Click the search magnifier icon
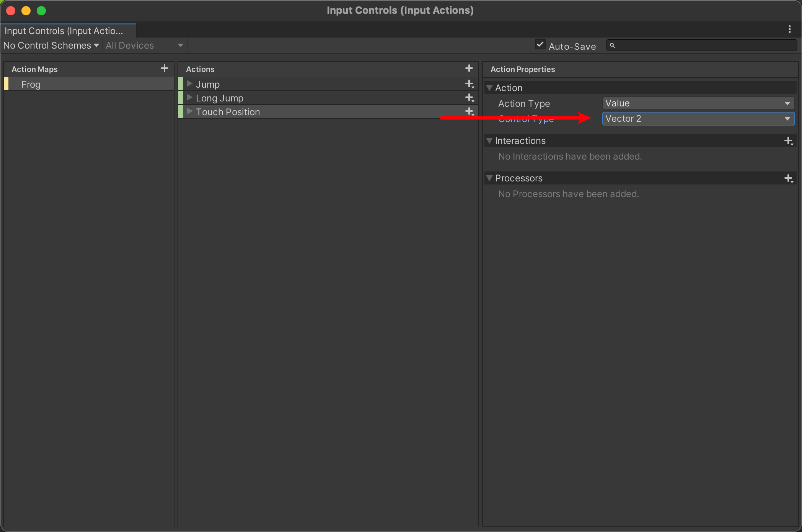This screenshot has height=532, width=802. click(x=613, y=46)
